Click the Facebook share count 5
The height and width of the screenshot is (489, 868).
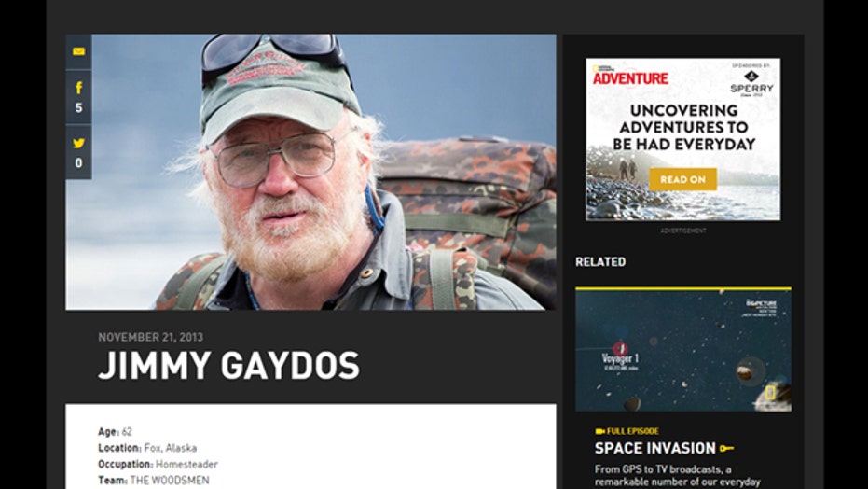point(78,108)
